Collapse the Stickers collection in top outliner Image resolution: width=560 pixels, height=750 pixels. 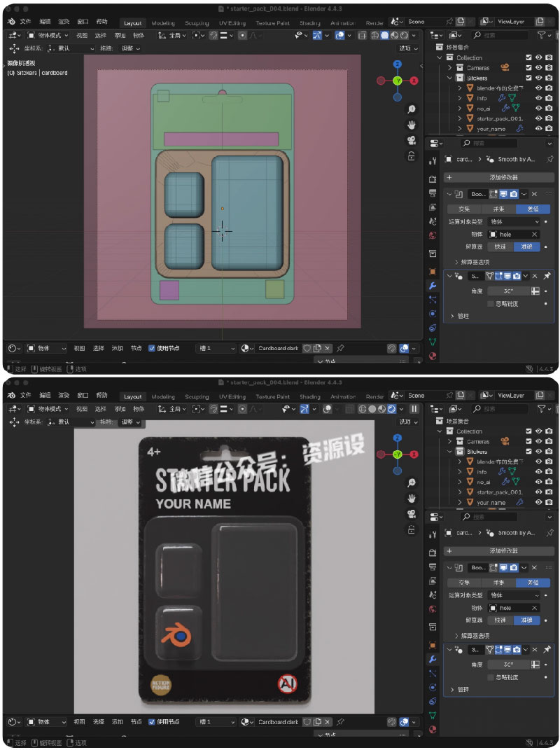click(x=449, y=78)
